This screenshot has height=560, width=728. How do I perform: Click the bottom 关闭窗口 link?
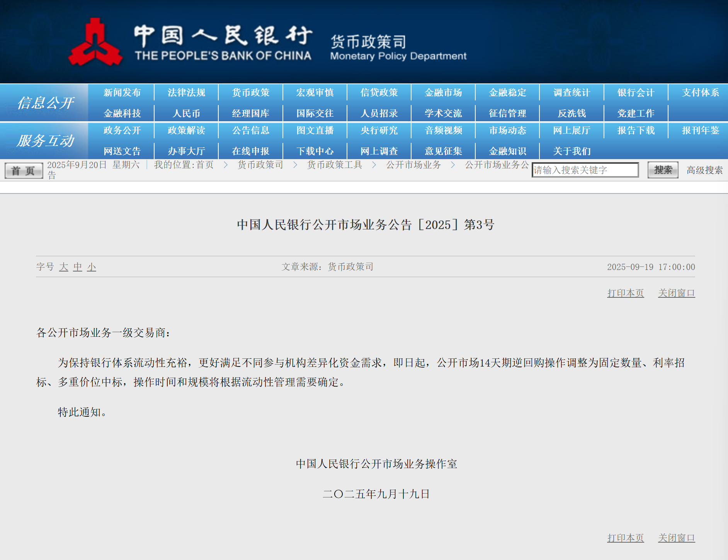(x=676, y=538)
